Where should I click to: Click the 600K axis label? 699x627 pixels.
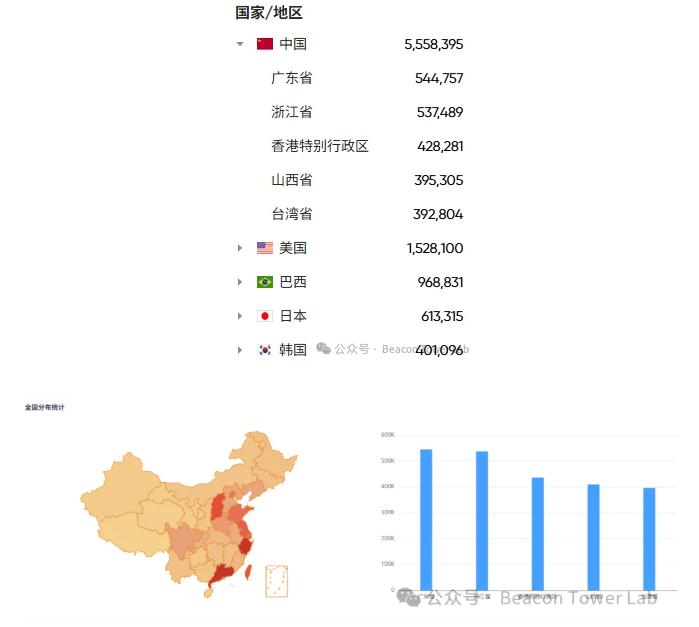pyautogui.click(x=387, y=435)
